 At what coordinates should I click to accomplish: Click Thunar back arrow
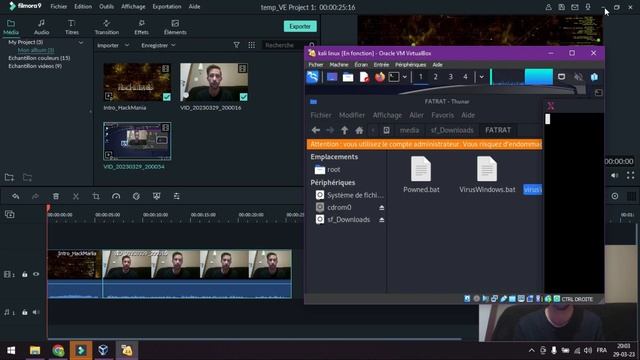tap(316, 130)
